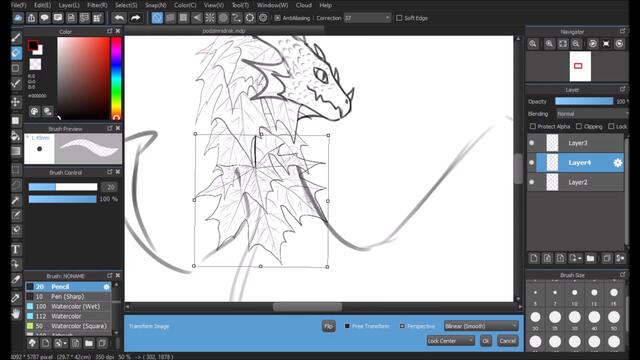Select the Watercolor (Wet) brush
The height and width of the screenshot is (360, 640).
pyautogui.click(x=68, y=307)
